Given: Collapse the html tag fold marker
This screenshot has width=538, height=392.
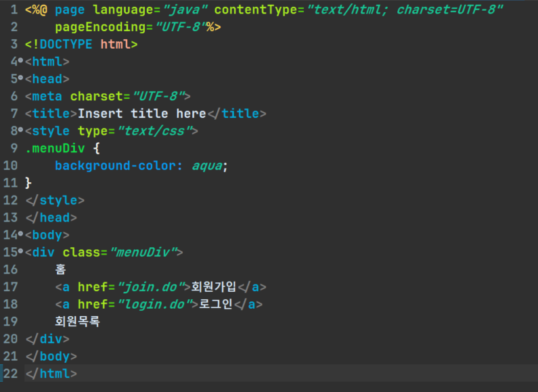Looking at the screenshot, I should click(x=20, y=60).
